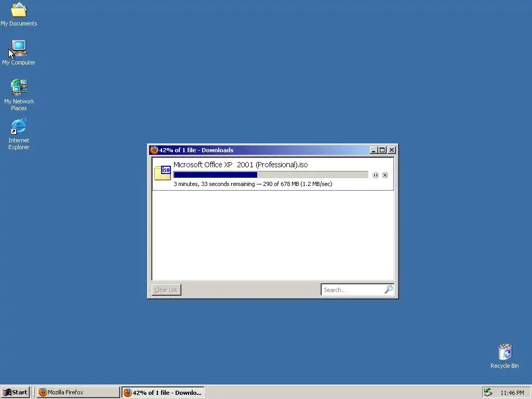532x399 pixels.
Task: Select the Recycle Bin icon
Action: coord(504,355)
